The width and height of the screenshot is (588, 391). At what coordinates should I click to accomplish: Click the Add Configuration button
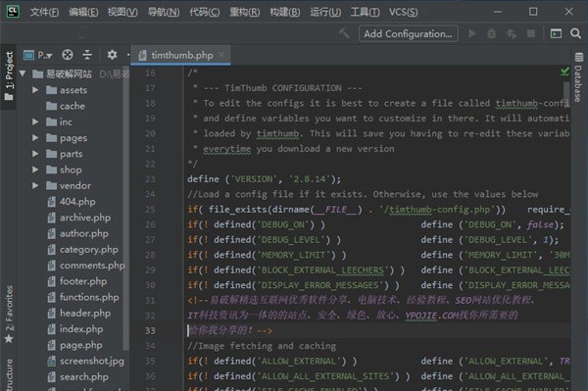(409, 33)
